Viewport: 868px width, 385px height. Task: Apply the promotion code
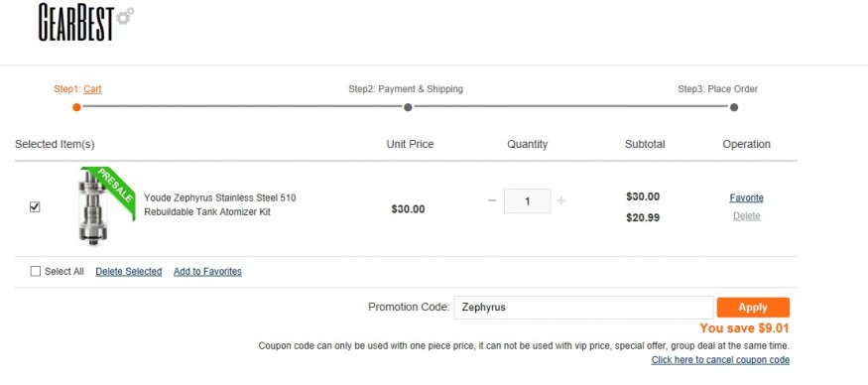coord(753,308)
